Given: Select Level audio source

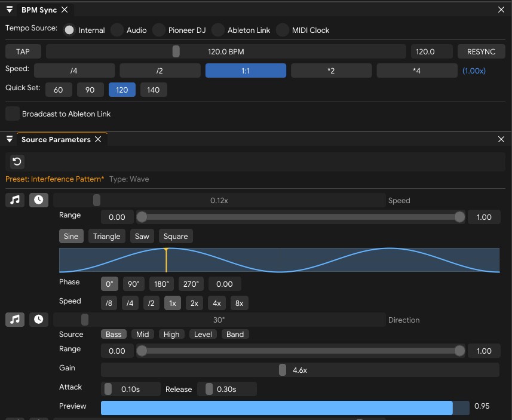Looking at the screenshot, I should pos(203,334).
